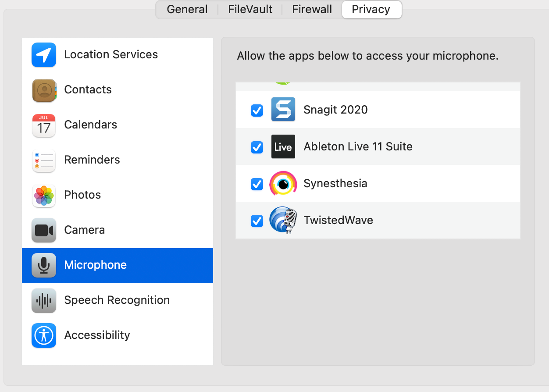
Task: Uncheck Snagit 2020 microphone access
Action: pyautogui.click(x=257, y=110)
